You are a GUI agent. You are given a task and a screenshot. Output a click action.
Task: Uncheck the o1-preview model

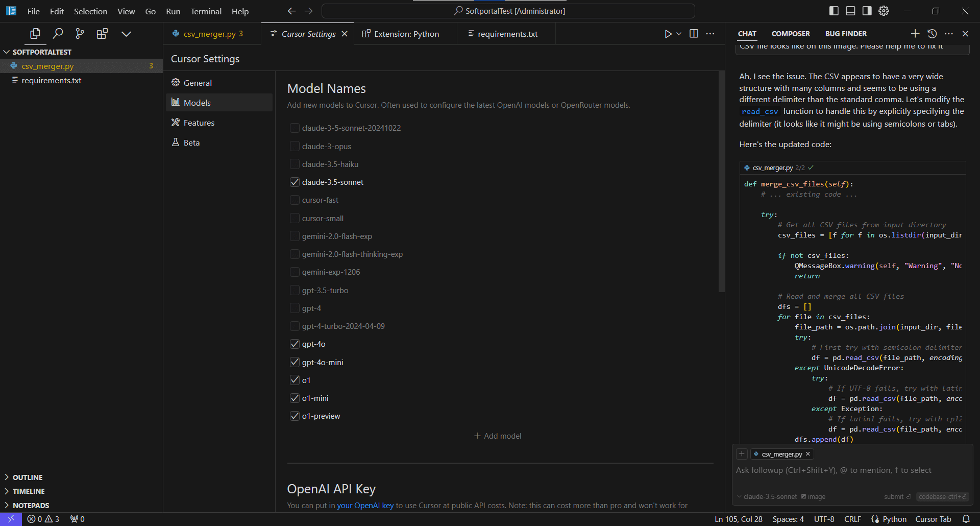pos(295,416)
